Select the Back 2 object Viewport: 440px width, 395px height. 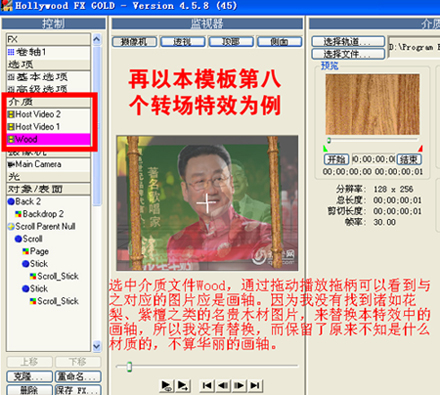click(48, 202)
